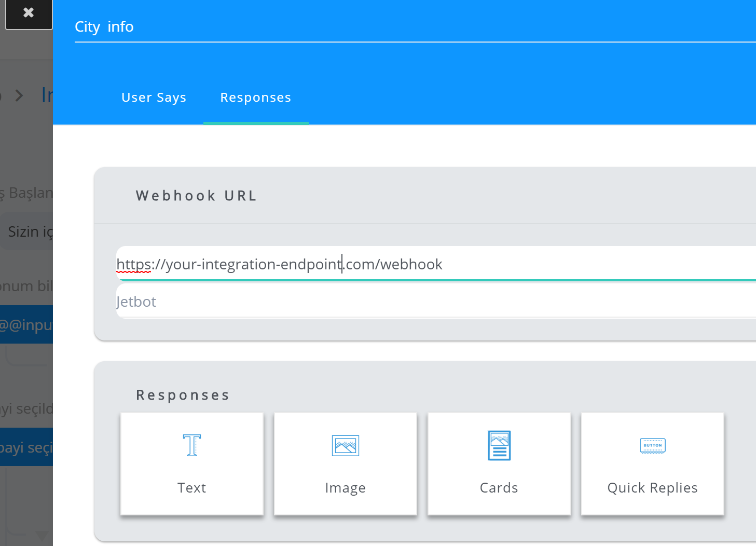Add a Cards response

pos(499,464)
